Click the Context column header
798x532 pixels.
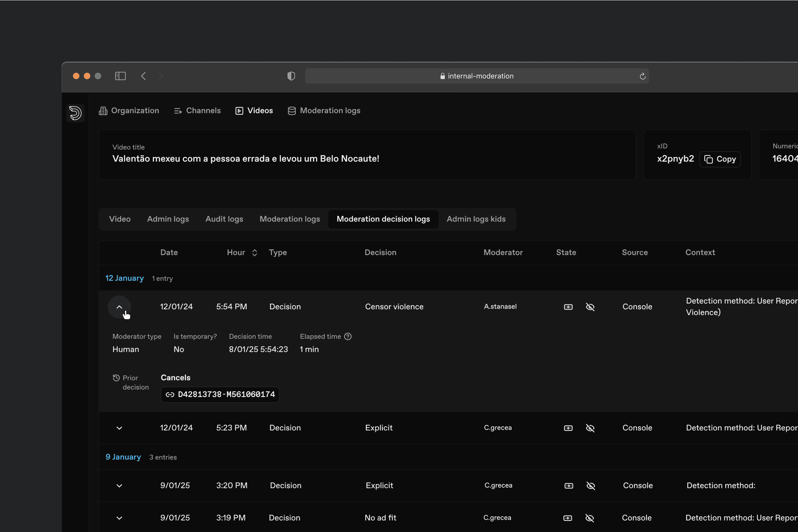point(700,252)
